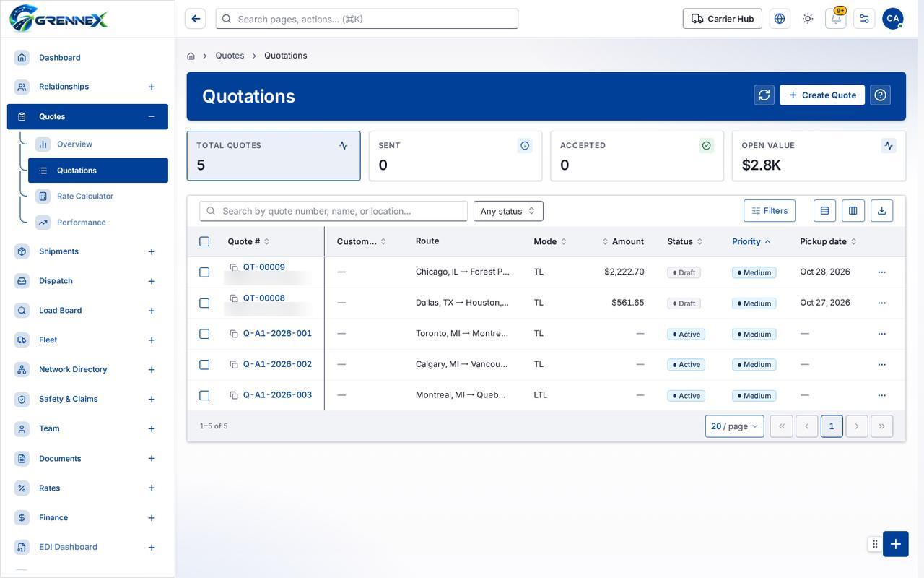Expand the Shipments sidebar section
The image size is (924, 578).
(x=152, y=251)
